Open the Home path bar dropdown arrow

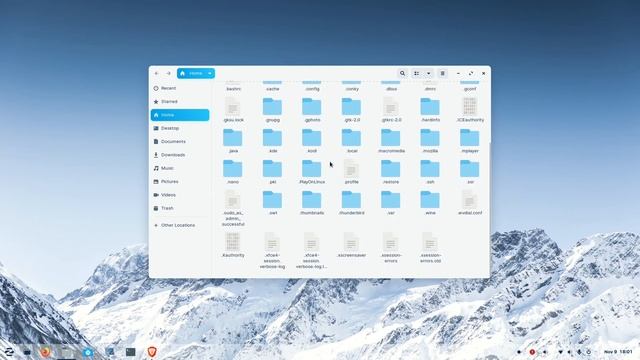pyautogui.click(x=210, y=73)
